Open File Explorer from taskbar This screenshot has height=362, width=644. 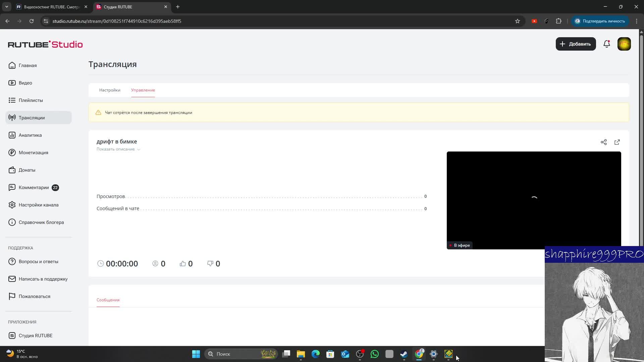pyautogui.click(x=301, y=354)
